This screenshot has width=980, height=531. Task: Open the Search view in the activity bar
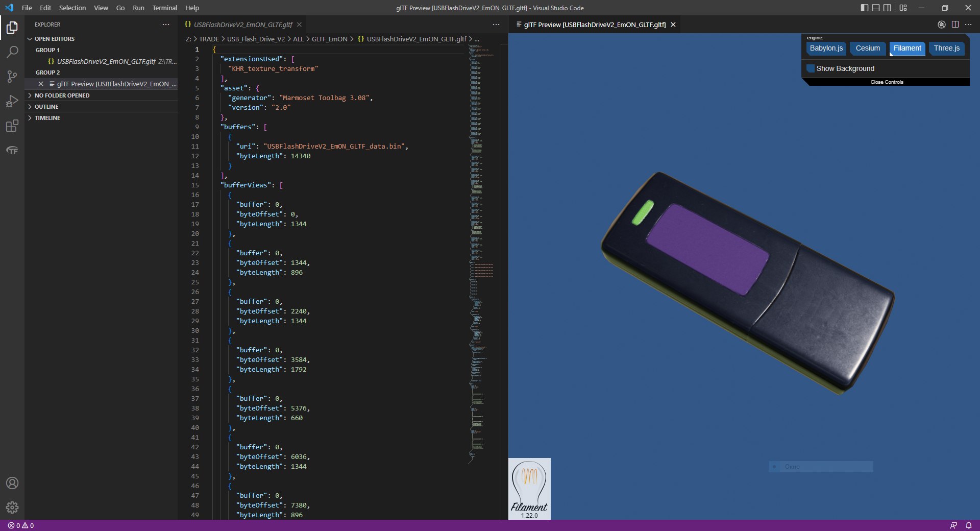(x=12, y=52)
